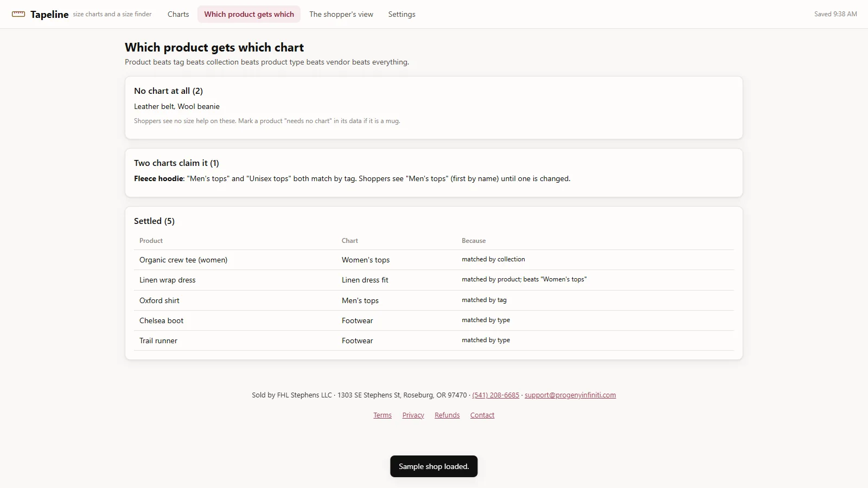Select the Chelsea boot row
868x488 pixels.
434,320
